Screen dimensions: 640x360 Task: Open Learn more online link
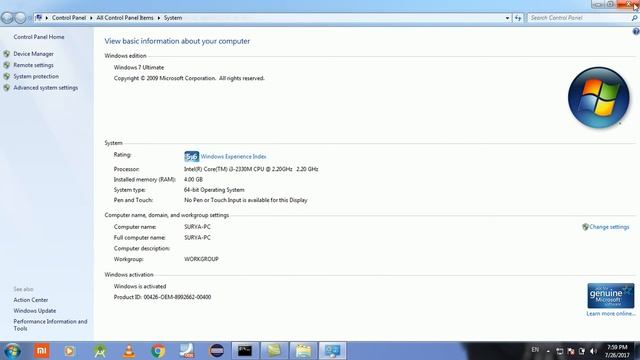pyautogui.click(x=611, y=313)
